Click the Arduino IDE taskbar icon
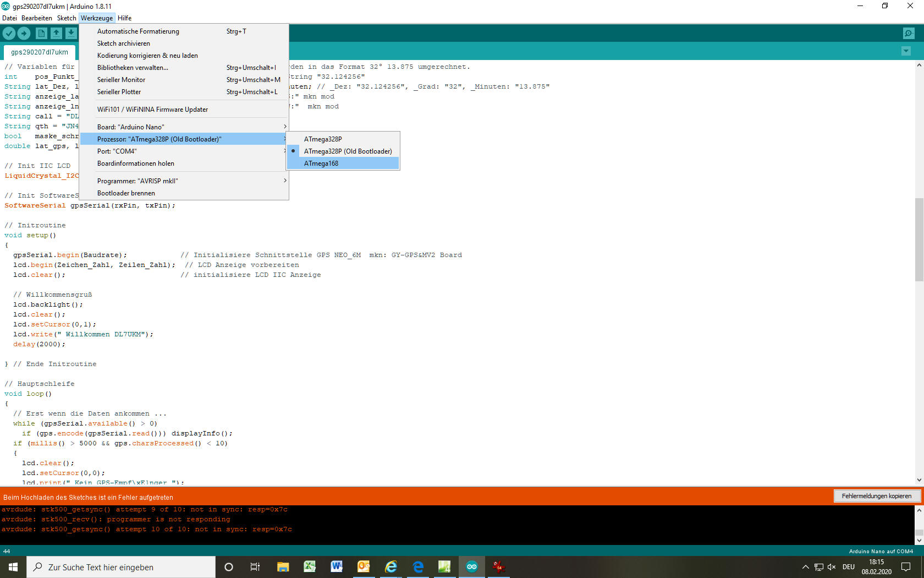 click(x=472, y=567)
